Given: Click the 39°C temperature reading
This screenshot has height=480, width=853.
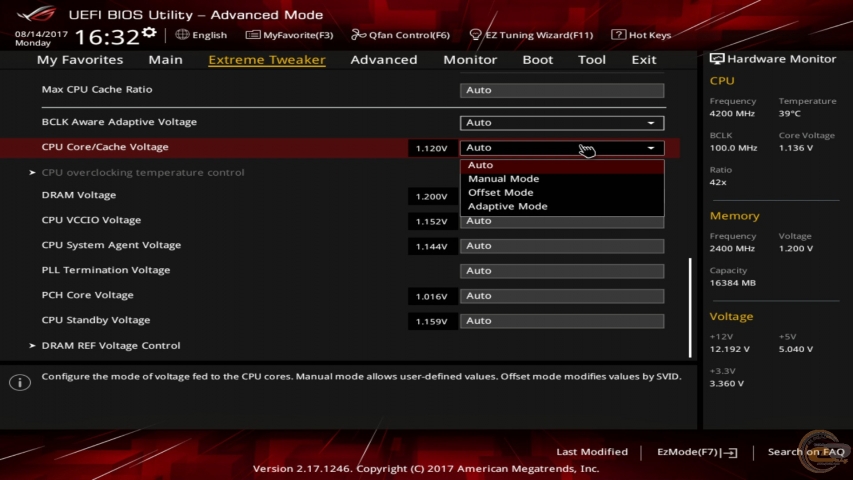Looking at the screenshot, I should click(789, 114).
